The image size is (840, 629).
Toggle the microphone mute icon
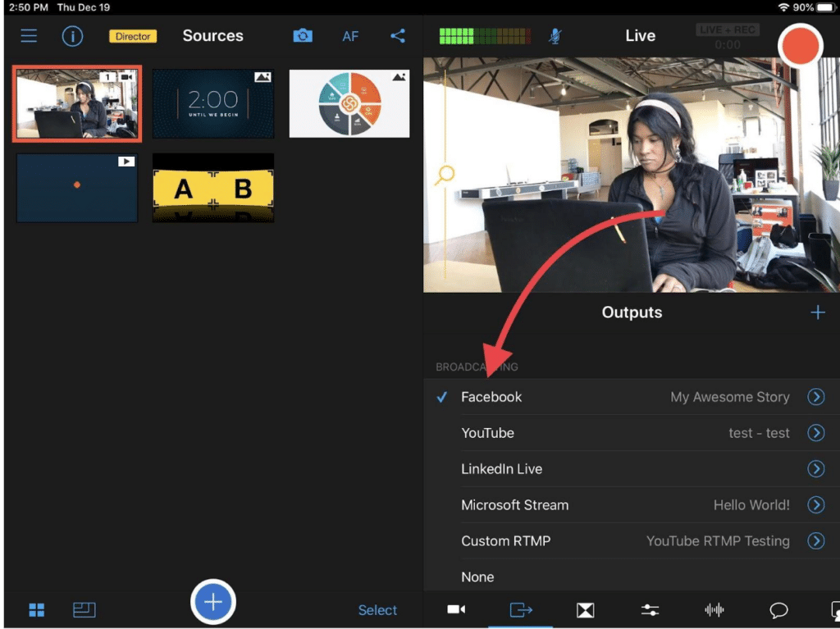(555, 36)
